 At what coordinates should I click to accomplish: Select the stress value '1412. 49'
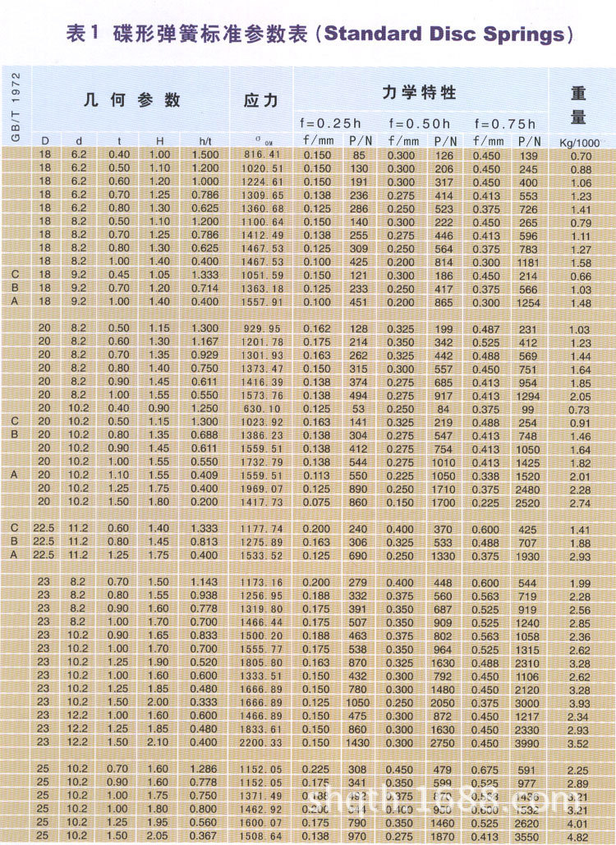(x=262, y=236)
